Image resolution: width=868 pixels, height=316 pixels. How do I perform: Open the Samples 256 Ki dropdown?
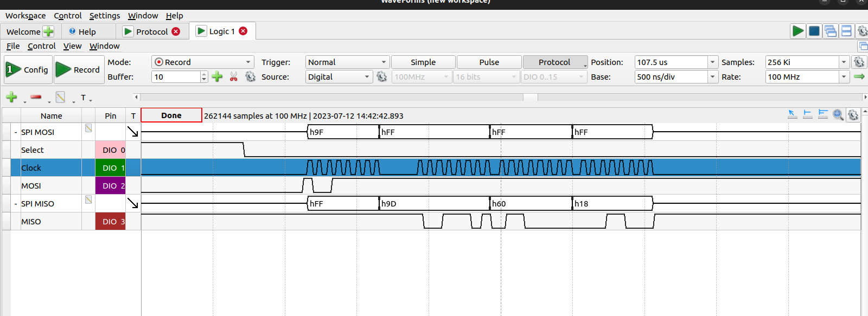click(844, 62)
